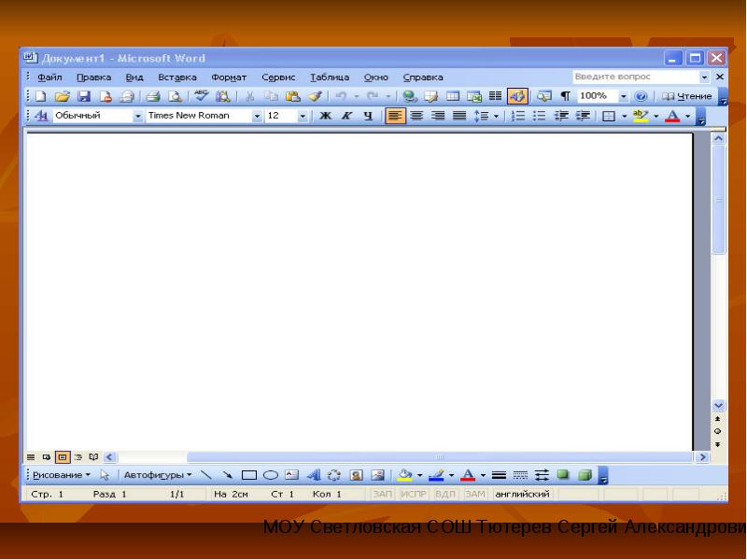Draw an Oval shape
The height and width of the screenshot is (560, 747).
(271, 475)
